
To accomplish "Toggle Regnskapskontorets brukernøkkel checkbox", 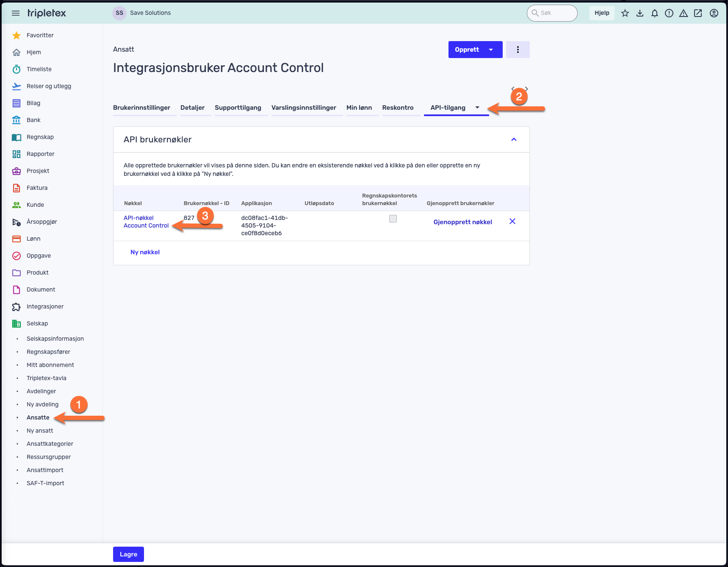I will (393, 219).
